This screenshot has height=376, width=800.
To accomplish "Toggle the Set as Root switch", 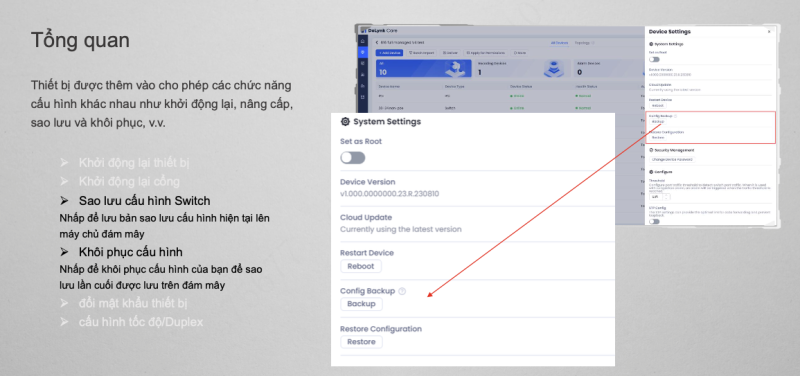I will coord(353,158).
